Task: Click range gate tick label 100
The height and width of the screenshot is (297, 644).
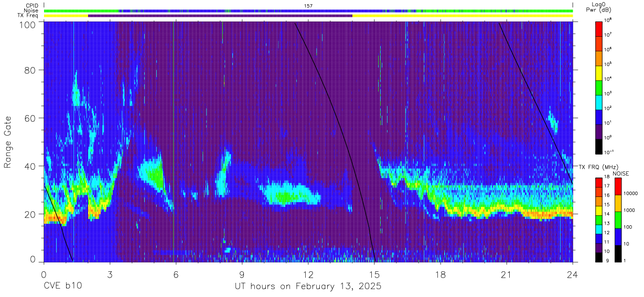Action: pos(27,24)
